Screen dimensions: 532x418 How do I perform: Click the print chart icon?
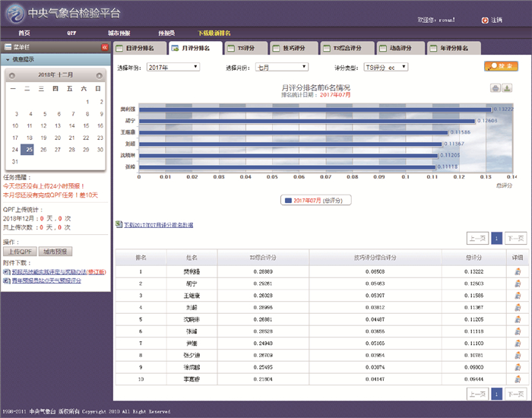(x=496, y=88)
